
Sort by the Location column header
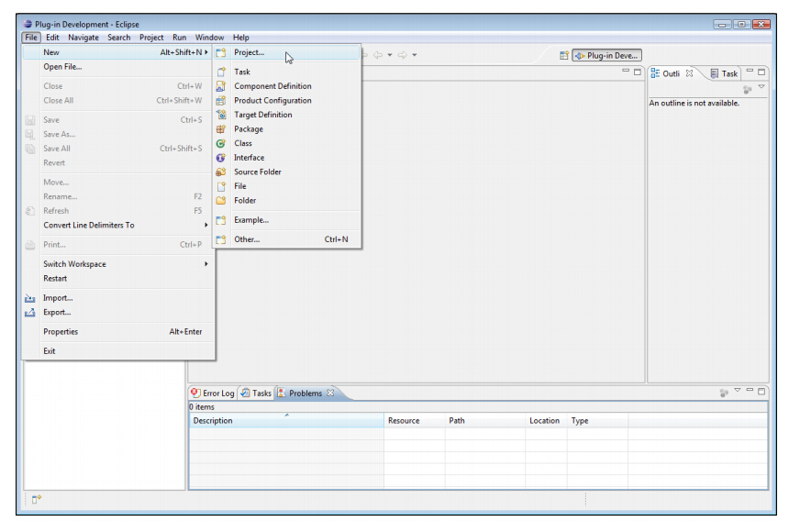pyautogui.click(x=547, y=421)
